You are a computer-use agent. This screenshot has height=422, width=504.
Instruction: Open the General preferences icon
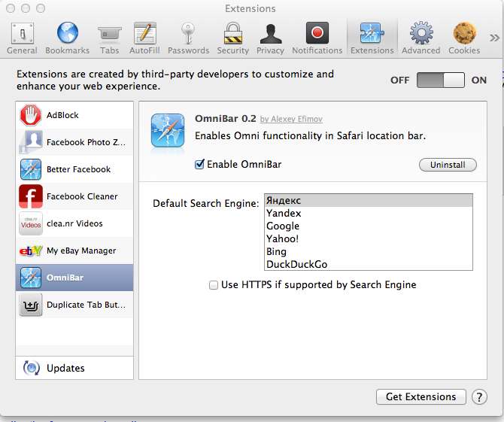[x=22, y=33]
